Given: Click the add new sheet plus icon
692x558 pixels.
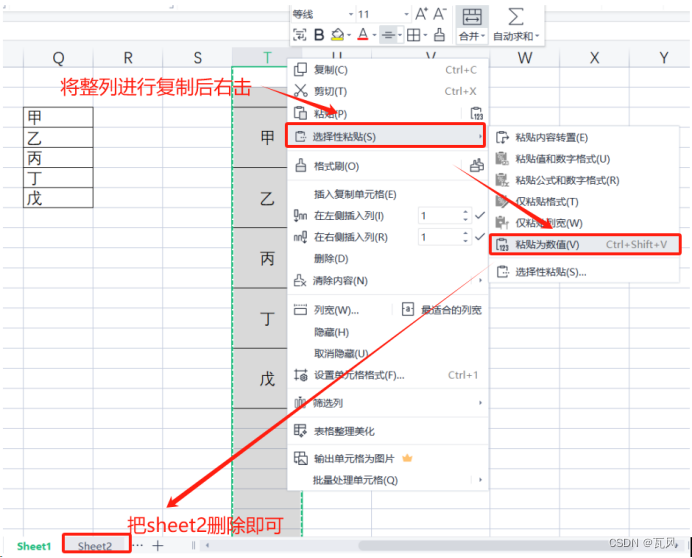Looking at the screenshot, I should pos(158,546).
